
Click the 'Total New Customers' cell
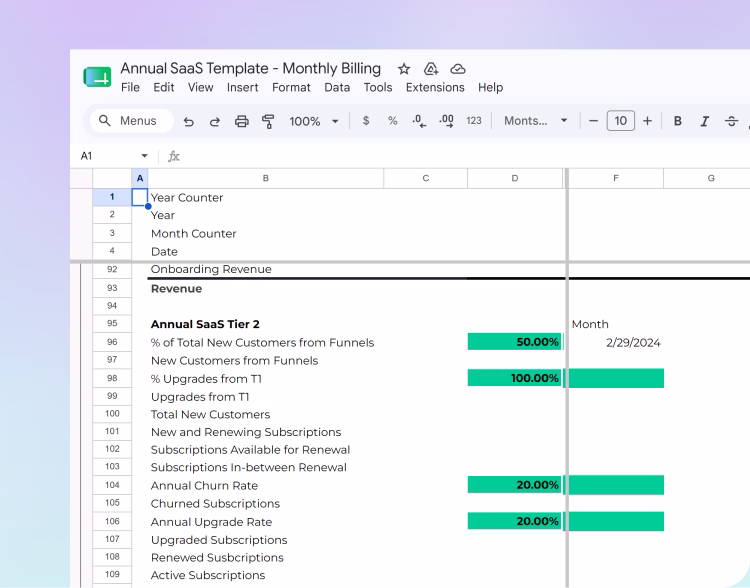click(x=265, y=414)
